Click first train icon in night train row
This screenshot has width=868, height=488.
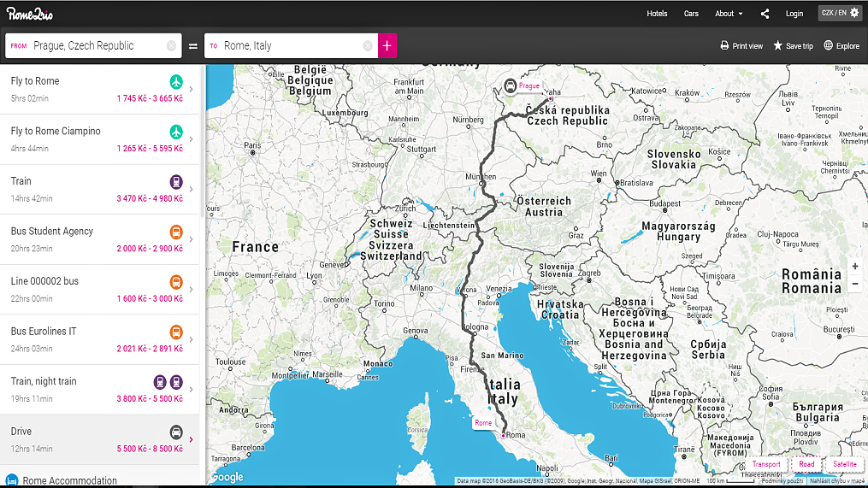tap(160, 382)
